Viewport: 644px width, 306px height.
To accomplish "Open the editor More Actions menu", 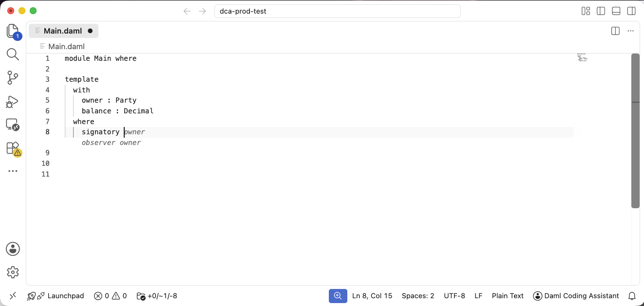I will click(631, 31).
